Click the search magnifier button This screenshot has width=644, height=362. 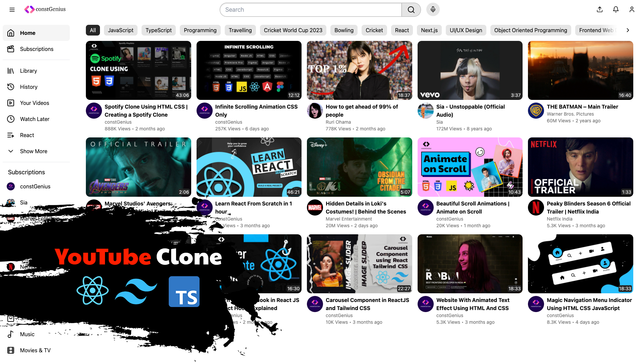[411, 10]
